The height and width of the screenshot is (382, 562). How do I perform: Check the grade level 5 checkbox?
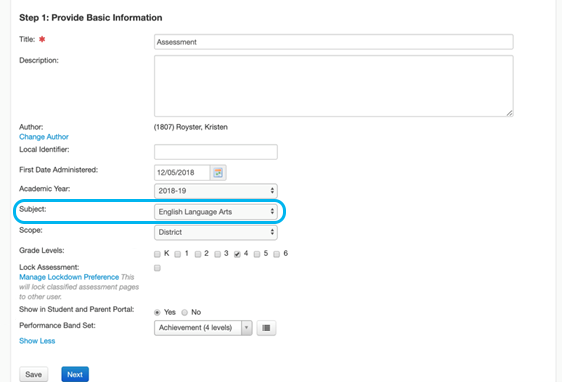pos(257,254)
